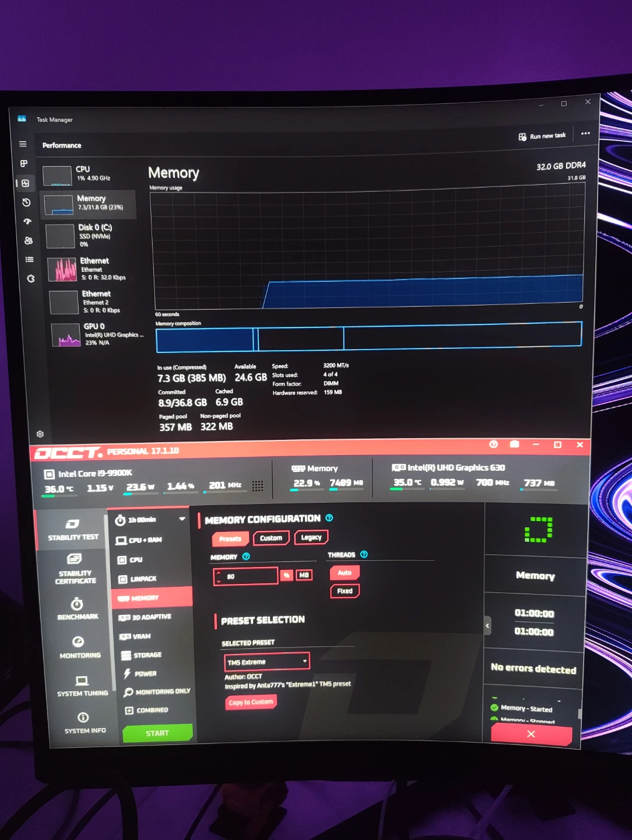The height and width of the screenshot is (840, 632).
Task: Open Users page icon in Task Manager
Action: [x=29, y=240]
